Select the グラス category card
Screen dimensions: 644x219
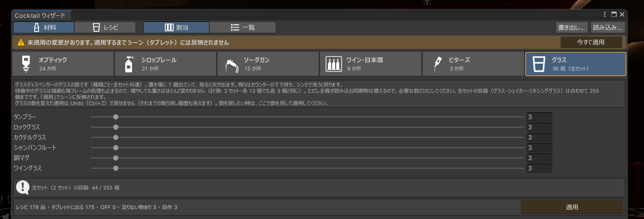[x=576, y=64]
